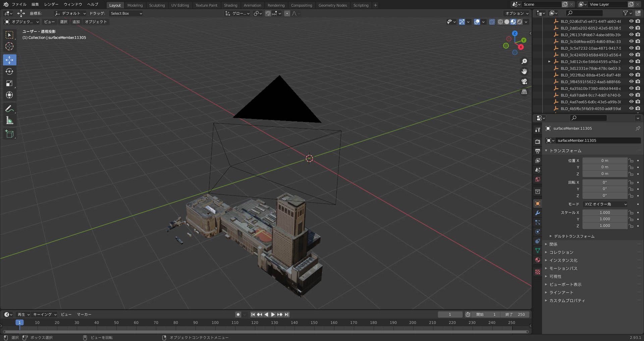
Task: Toggle the lock for Location X
Action: click(631, 161)
